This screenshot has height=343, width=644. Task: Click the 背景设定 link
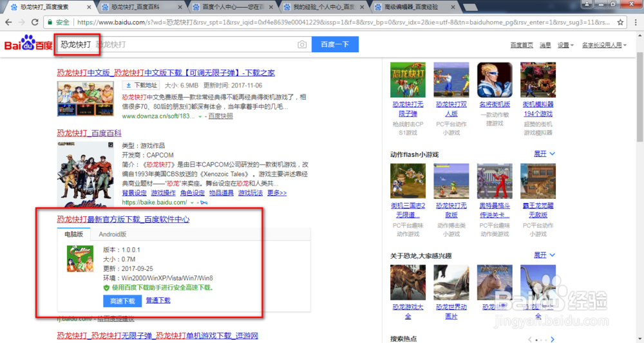135,193
